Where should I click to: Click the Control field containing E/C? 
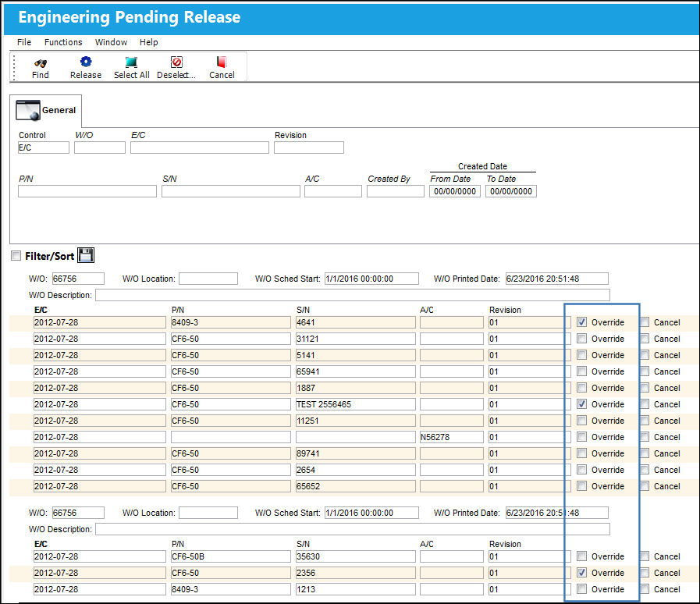43,147
